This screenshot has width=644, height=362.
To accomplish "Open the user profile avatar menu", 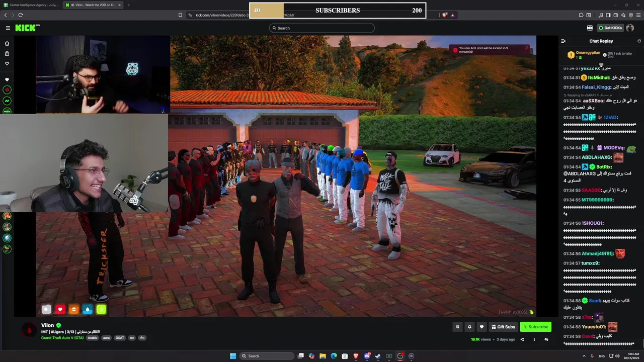I will [630, 28].
